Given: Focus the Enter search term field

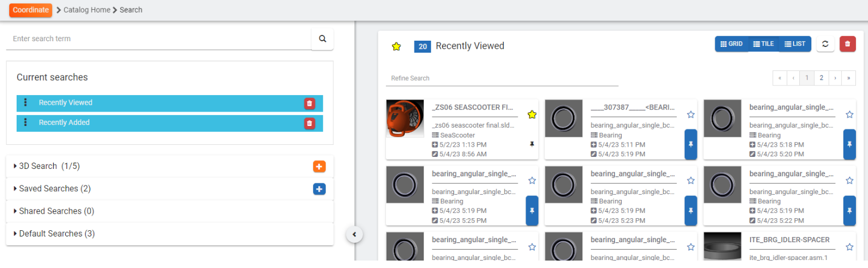Looking at the screenshot, I should click(x=159, y=39).
